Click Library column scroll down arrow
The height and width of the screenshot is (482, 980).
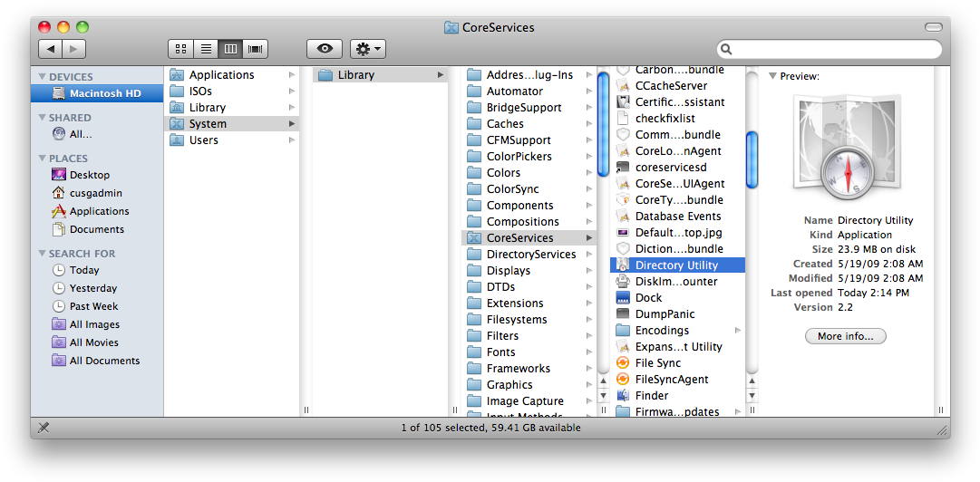tap(603, 396)
